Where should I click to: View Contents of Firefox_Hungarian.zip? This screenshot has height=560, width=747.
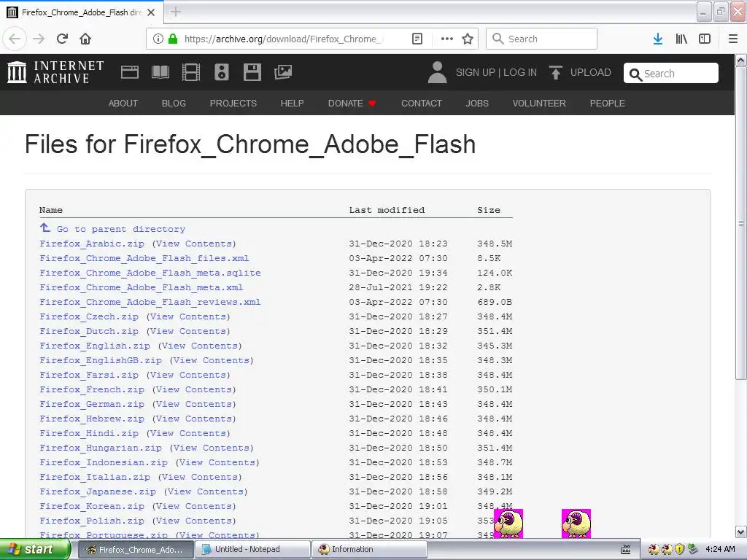click(212, 448)
